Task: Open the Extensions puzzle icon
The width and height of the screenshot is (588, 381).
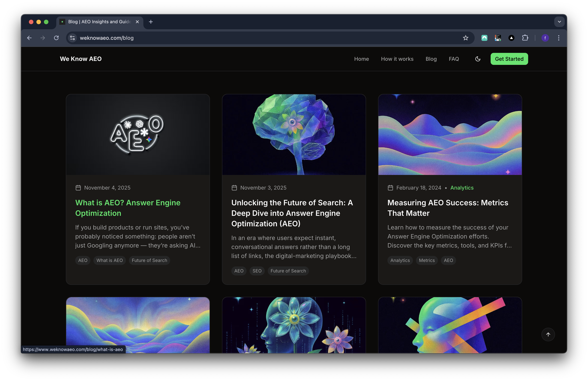Action: pos(525,38)
